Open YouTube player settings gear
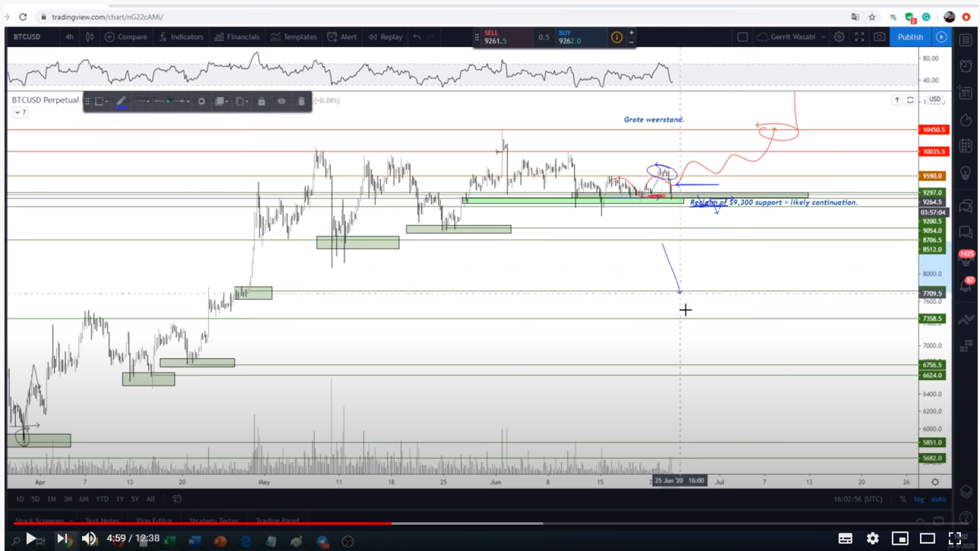Screen dimensions: 980x551 point(873,539)
